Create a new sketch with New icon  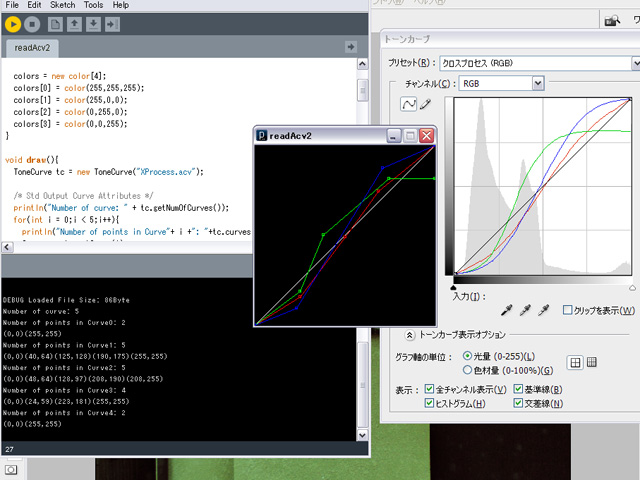tap(55, 24)
